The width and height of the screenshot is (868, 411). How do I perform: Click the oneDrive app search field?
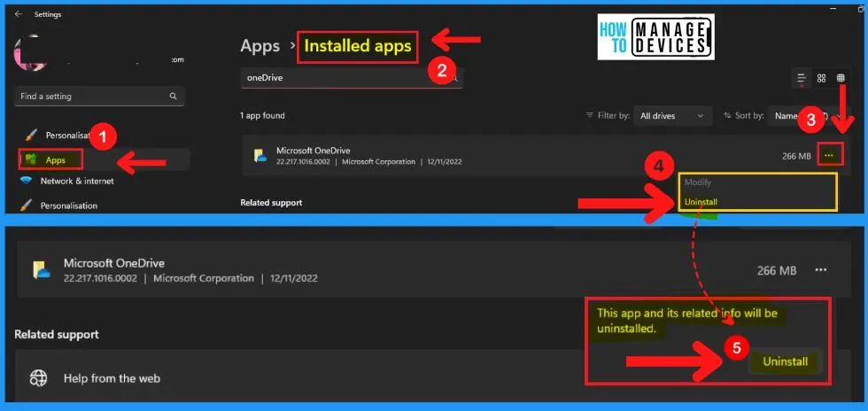(352, 78)
